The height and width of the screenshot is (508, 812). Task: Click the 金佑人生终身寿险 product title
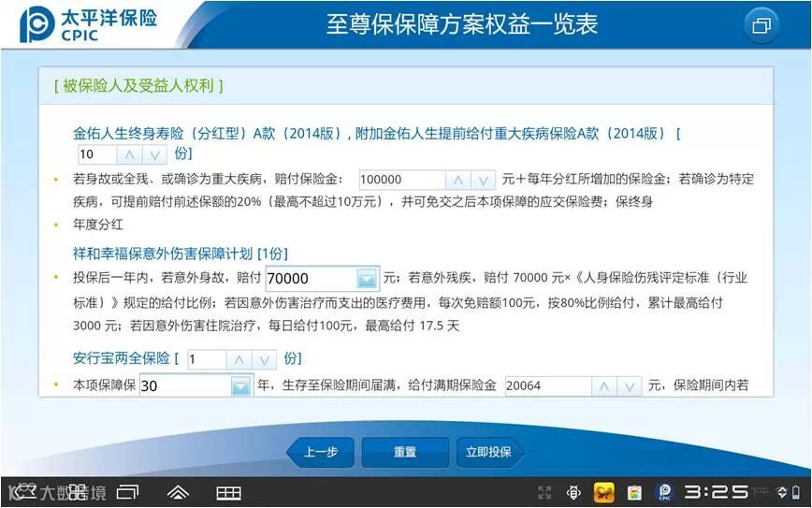pos(376,134)
